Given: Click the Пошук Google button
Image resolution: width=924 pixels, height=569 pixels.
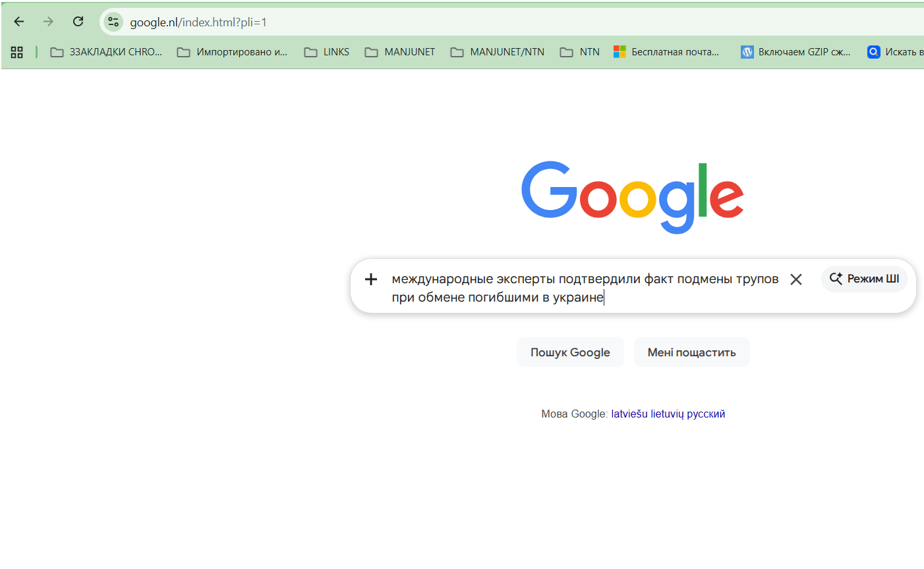Looking at the screenshot, I should [570, 352].
